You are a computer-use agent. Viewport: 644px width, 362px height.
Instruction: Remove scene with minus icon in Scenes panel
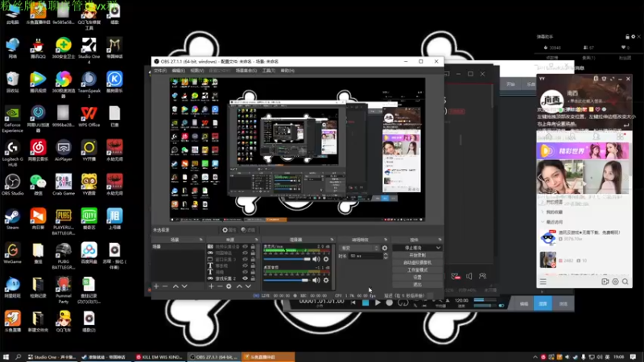pos(165,286)
